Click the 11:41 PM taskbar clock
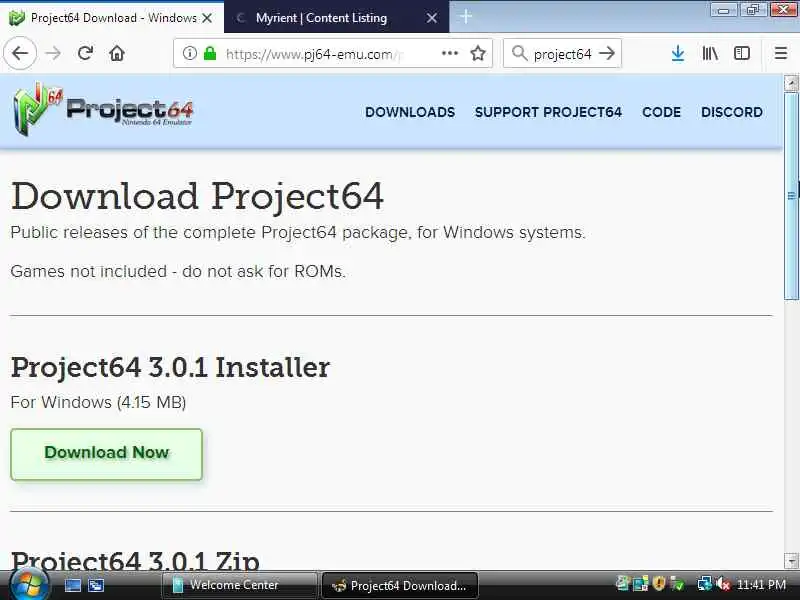Viewport: 800px width, 600px height. pyautogui.click(x=761, y=584)
